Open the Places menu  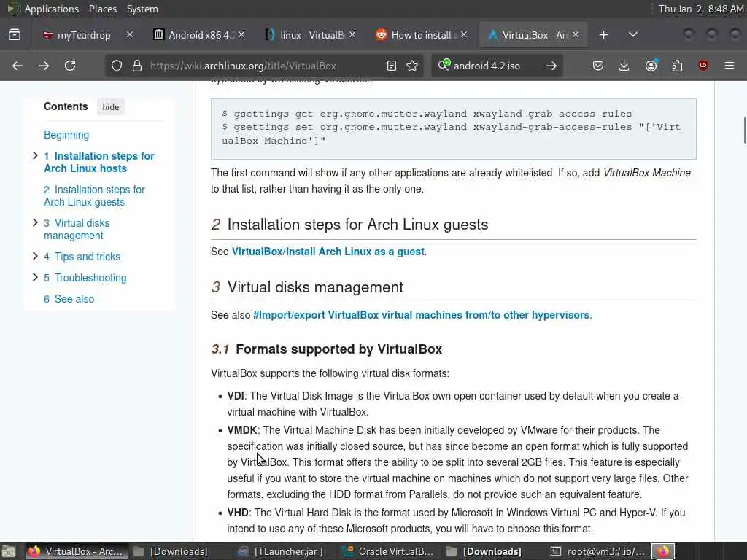(103, 9)
